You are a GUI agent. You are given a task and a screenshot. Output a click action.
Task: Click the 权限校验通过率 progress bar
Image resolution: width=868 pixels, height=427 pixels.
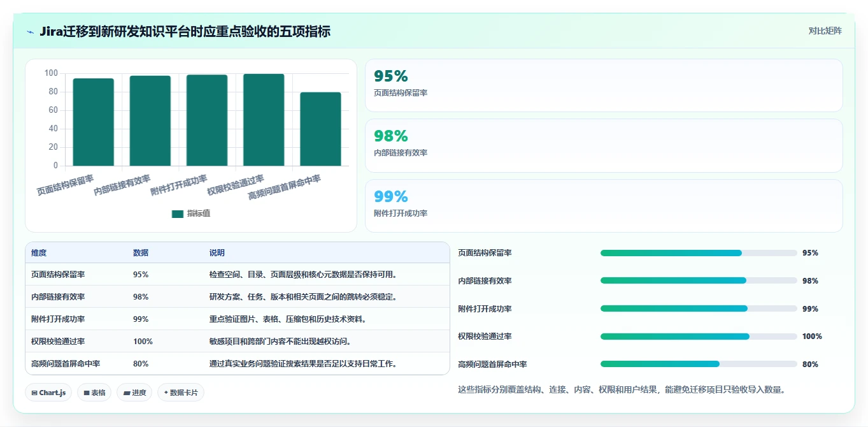(x=699, y=337)
